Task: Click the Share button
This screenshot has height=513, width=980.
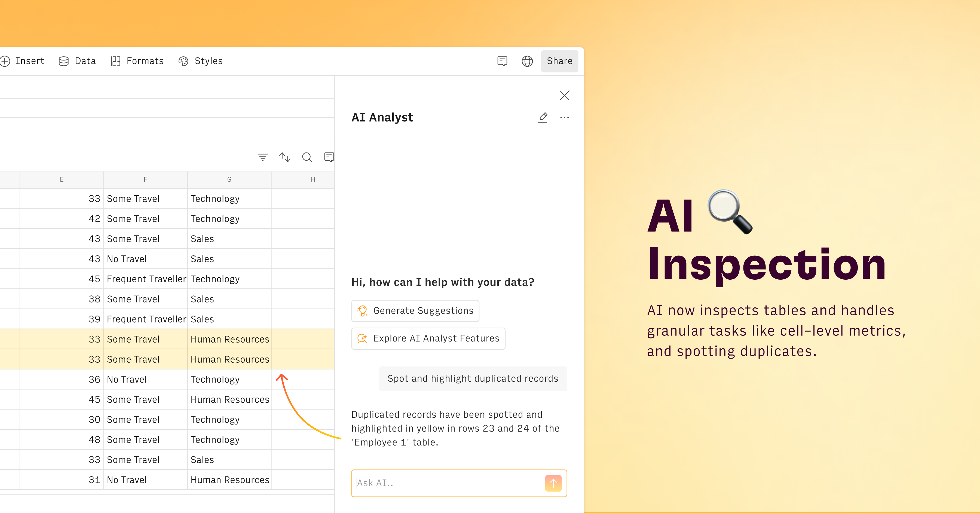Action: click(559, 61)
